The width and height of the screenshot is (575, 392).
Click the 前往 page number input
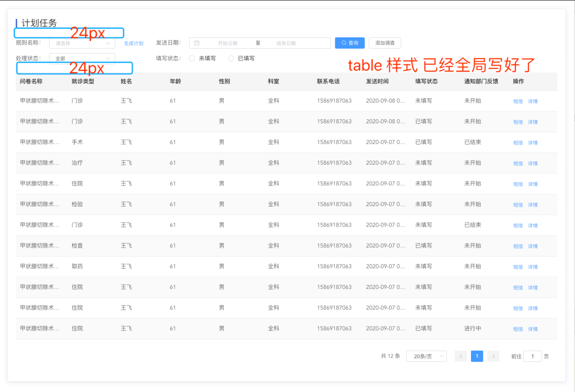tap(532, 356)
